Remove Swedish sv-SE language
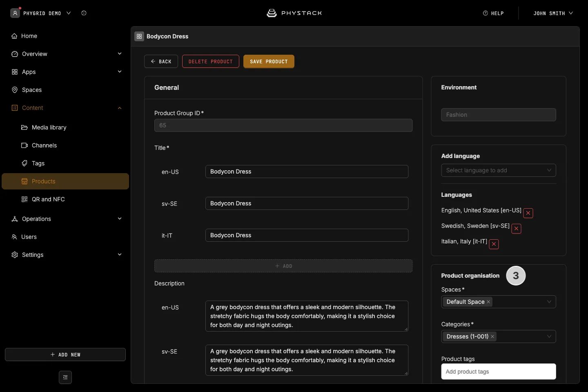This screenshot has height=392, width=588. point(516,229)
